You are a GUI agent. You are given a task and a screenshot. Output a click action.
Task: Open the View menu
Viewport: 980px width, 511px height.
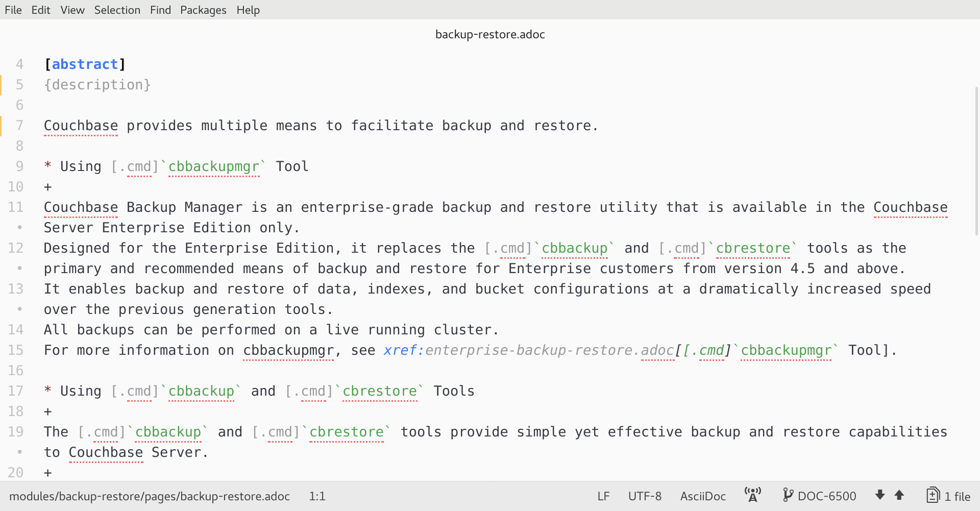pos(72,10)
